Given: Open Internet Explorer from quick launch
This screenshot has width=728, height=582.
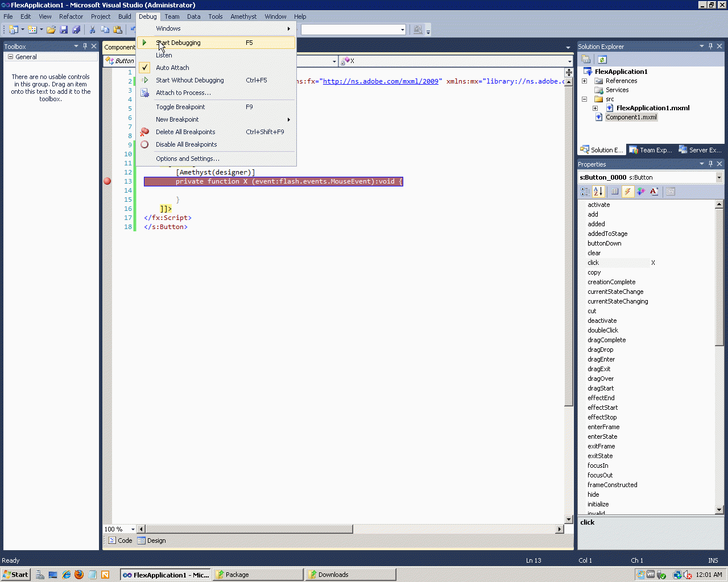Looking at the screenshot, I should pos(67,575).
